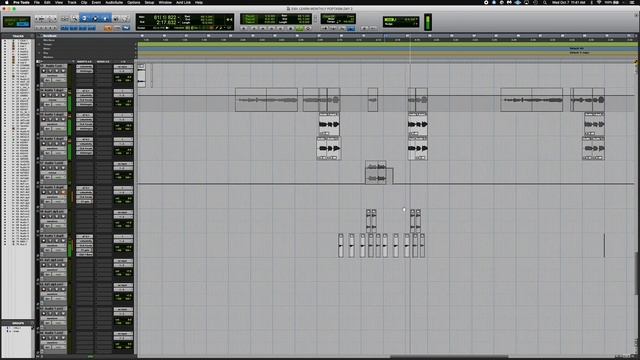Toggle input monitoring on the fourth track
Image resolution: width=640 pixels, height=360 pixels.
51,144
